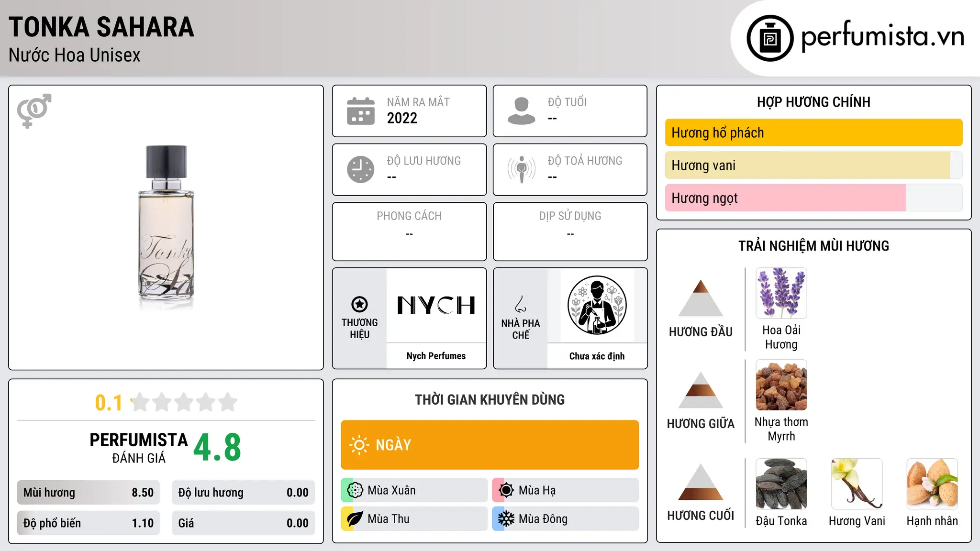
Task: Select the Đậu Tonka note image
Action: [x=781, y=484]
